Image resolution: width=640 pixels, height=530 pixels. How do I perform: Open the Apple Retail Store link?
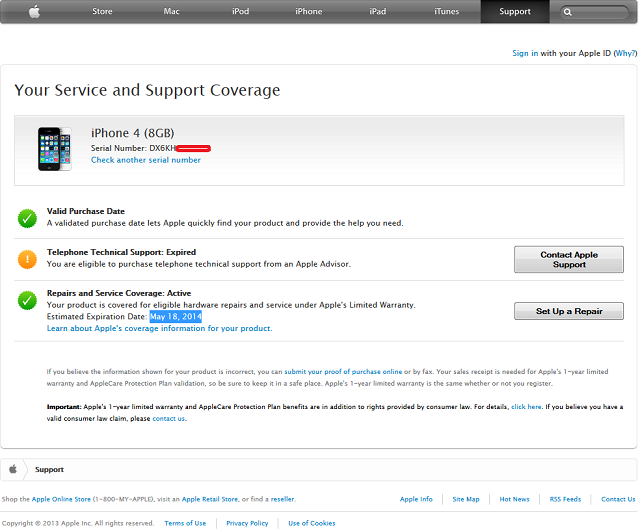tap(210, 499)
